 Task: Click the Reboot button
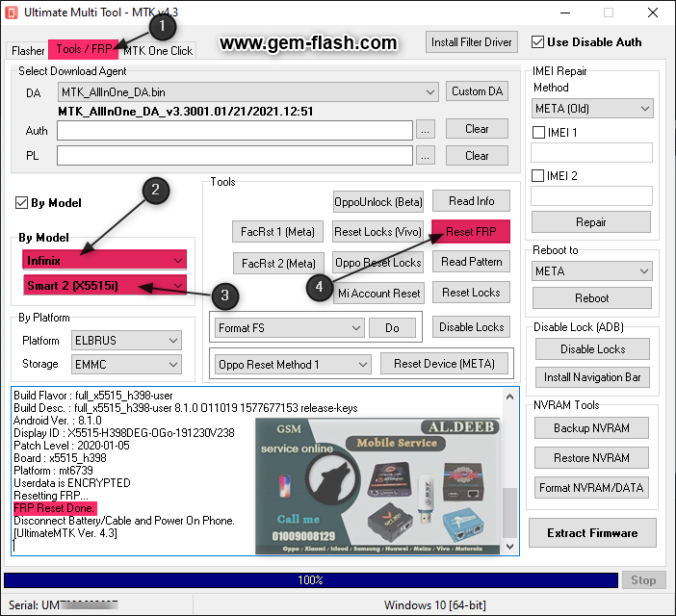[x=592, y=298]
